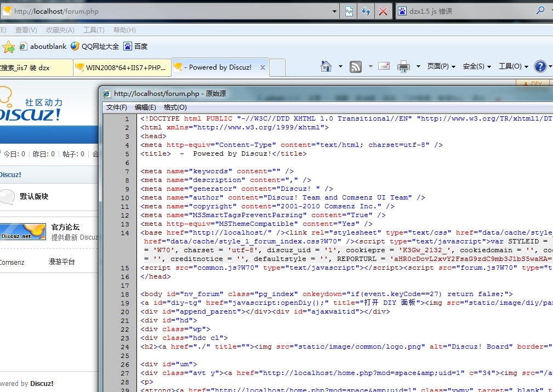This screenshot has height=392, width=553.
Task: Click source line 5 title tag text
Action: pyautogui.click(x=224, y=154)
